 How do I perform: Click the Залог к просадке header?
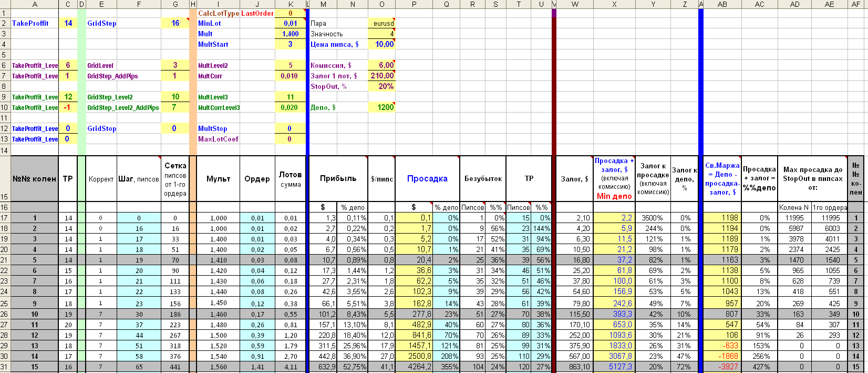(x=653, y=179)
